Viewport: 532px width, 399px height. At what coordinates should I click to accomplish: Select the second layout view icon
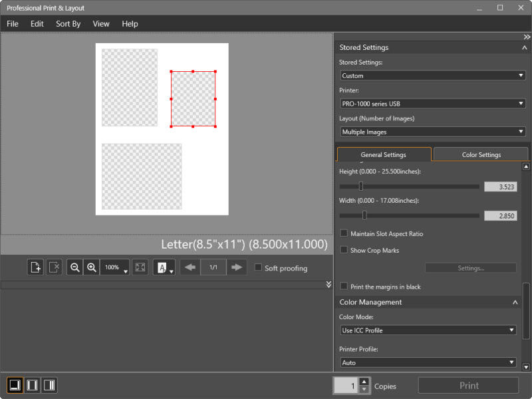31,385
